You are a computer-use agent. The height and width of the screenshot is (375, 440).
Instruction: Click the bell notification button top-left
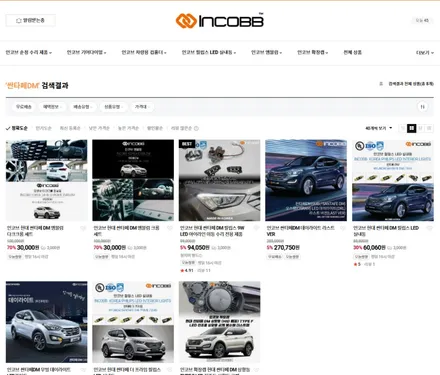pyautogui.click(x=30, y=20)
